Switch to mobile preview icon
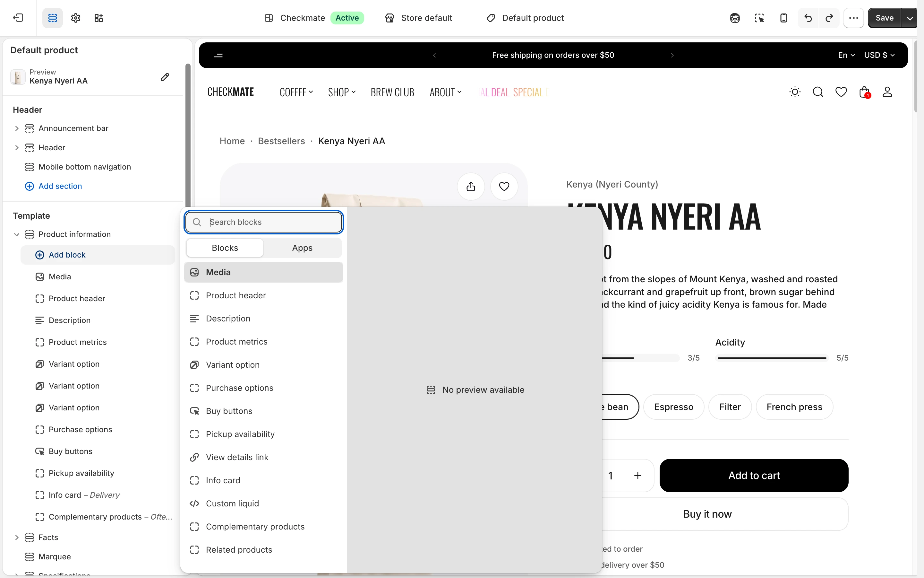This screenshot has height=578, width=924. [x=783, y=18]
